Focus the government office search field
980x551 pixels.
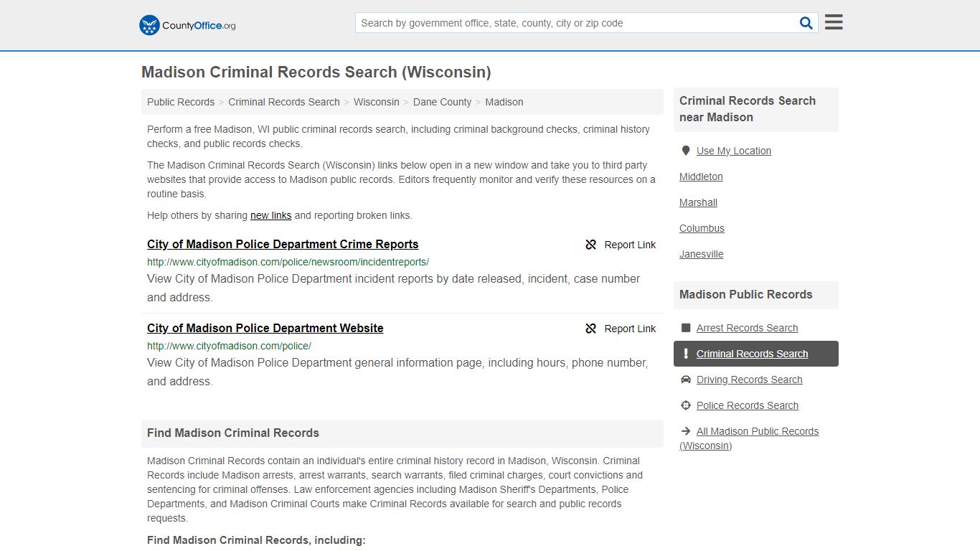point(577,23)
